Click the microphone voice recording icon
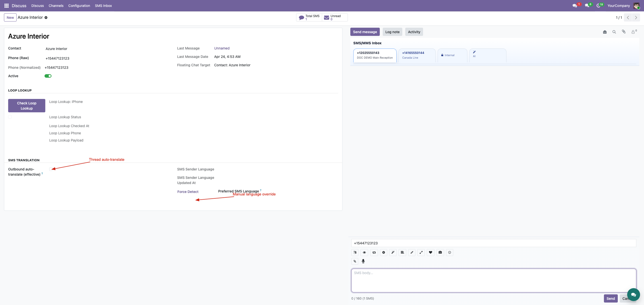The width and height of the screenshot is (644, 305). coord(363,261)
